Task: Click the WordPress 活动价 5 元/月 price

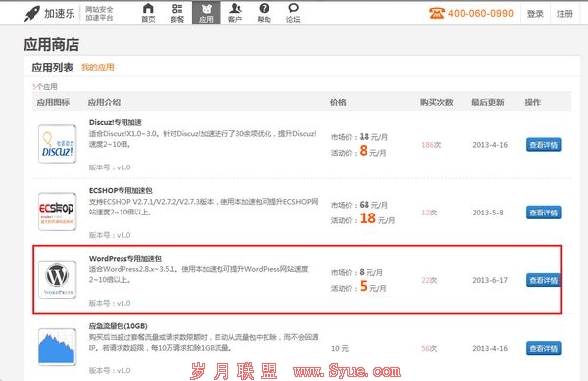Action: click(359, 287)
